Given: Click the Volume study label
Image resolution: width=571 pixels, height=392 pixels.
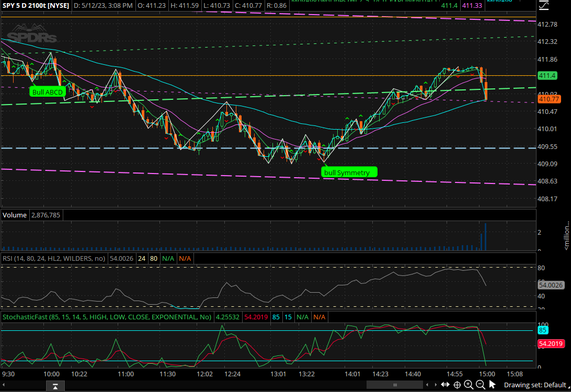Looking at the screenshot, I should [15, 215].
